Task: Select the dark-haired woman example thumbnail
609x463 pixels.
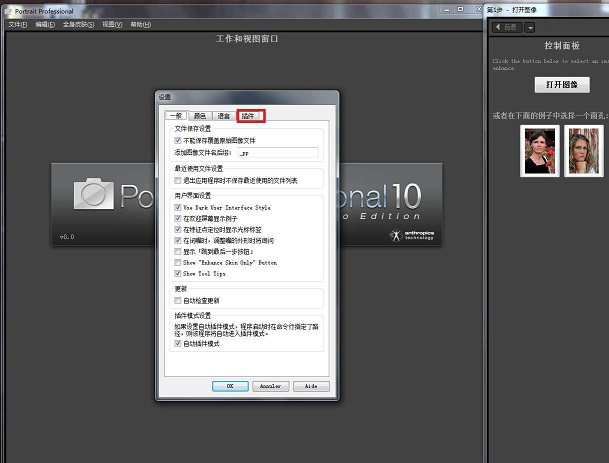Action: point(540,151)
